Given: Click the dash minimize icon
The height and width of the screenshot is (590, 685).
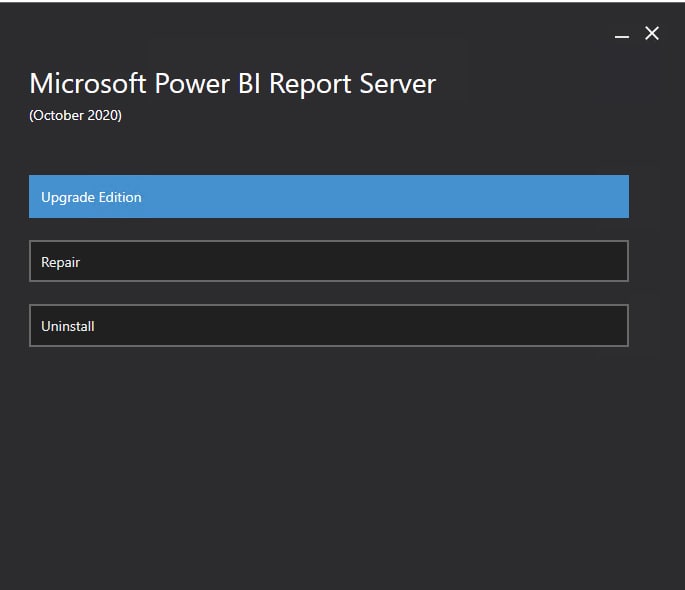Looking at the screenshot, I should tap(622, 34).
